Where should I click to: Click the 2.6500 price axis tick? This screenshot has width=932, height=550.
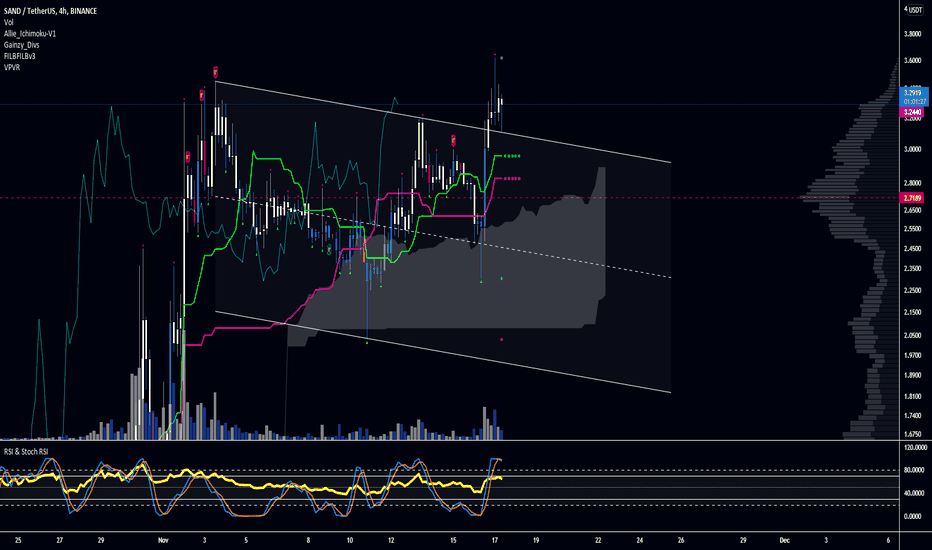(912, 209)
